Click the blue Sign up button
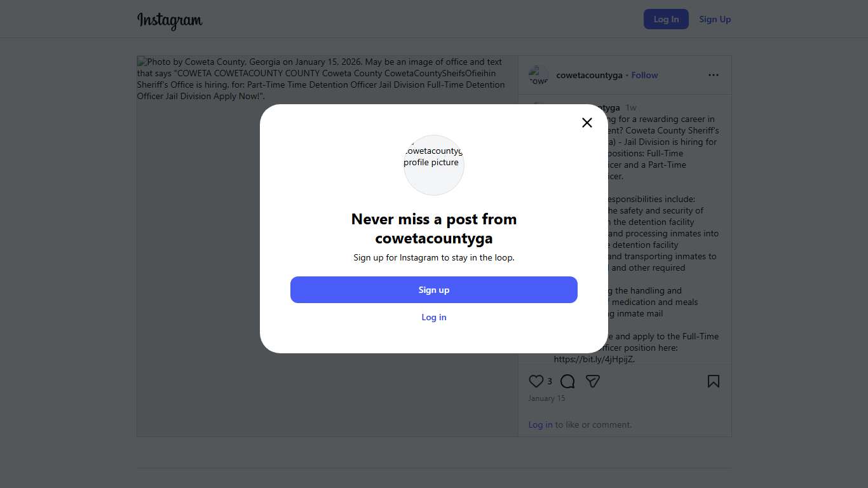Image resolution: width=868 pixels, height=488 pixels. 434,290
